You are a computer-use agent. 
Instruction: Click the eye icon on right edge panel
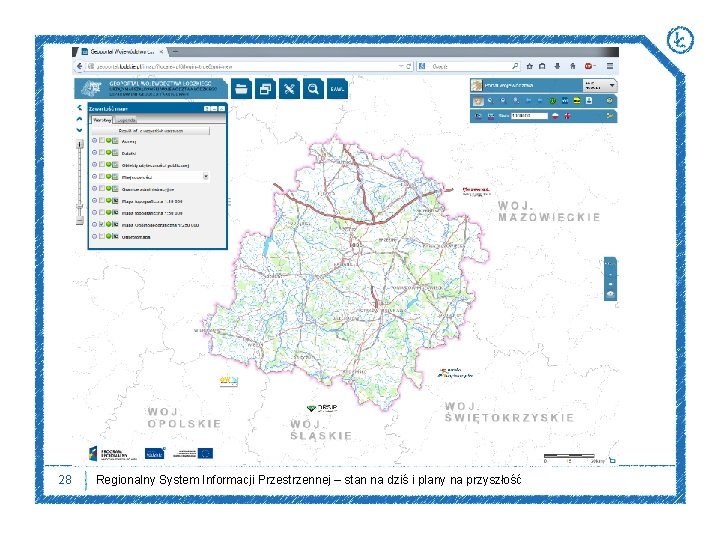pyautogui.click(x=610, y=294)
